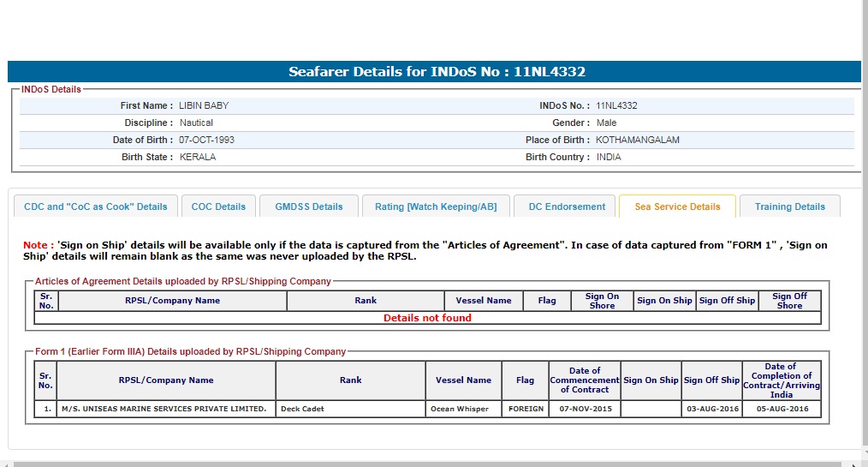Select the Deck Cadet rank cell
Image resolution: width=868 pixels, height=467 pixels.
350,409
